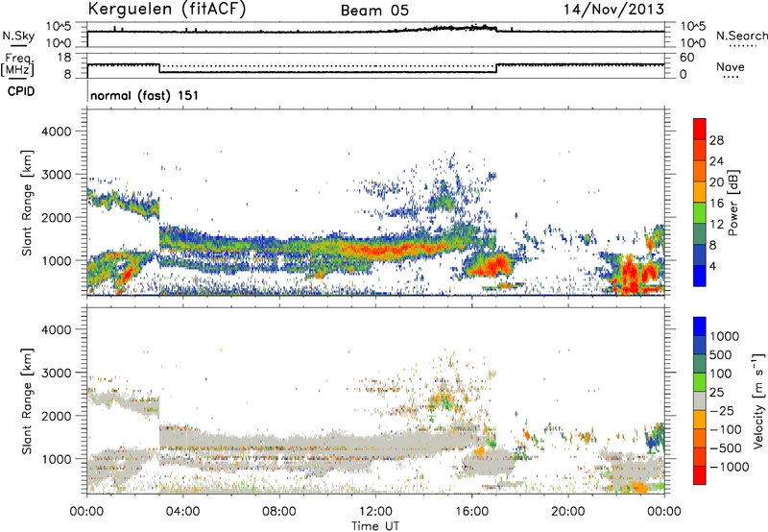
Task: Click the "Nave" legend label
Action: pyautogui.click(x=731, y=66)
